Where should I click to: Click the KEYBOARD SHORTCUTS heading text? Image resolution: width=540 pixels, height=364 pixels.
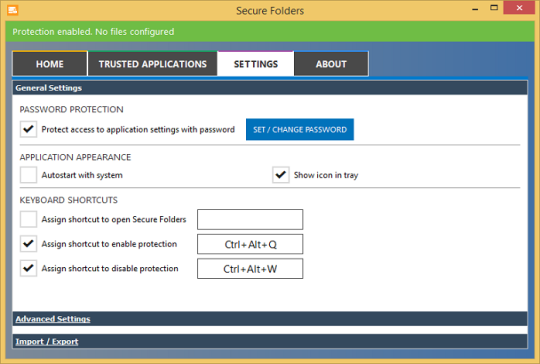[69, 200]
